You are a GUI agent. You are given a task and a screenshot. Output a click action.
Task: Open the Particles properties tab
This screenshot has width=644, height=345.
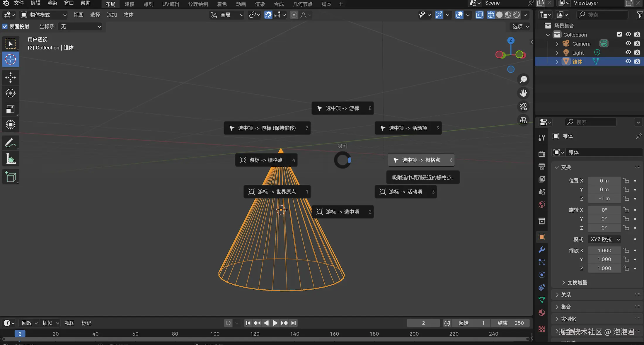(542, 262)
